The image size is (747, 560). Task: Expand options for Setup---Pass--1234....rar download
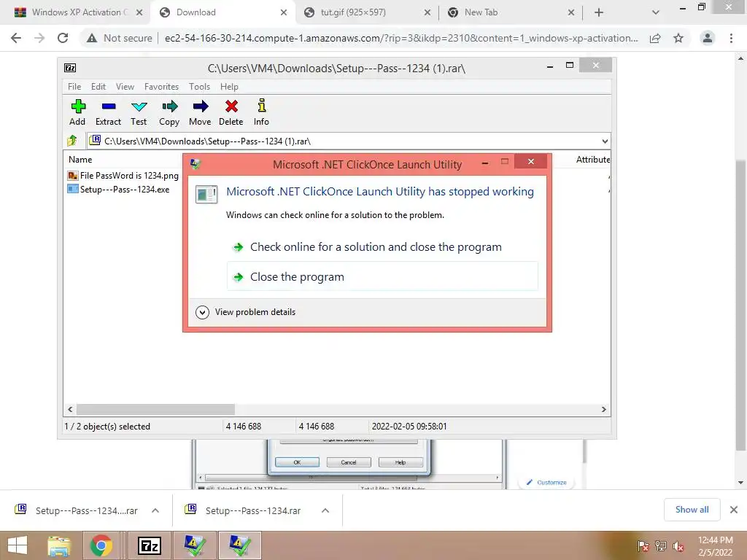coord(155,510)
